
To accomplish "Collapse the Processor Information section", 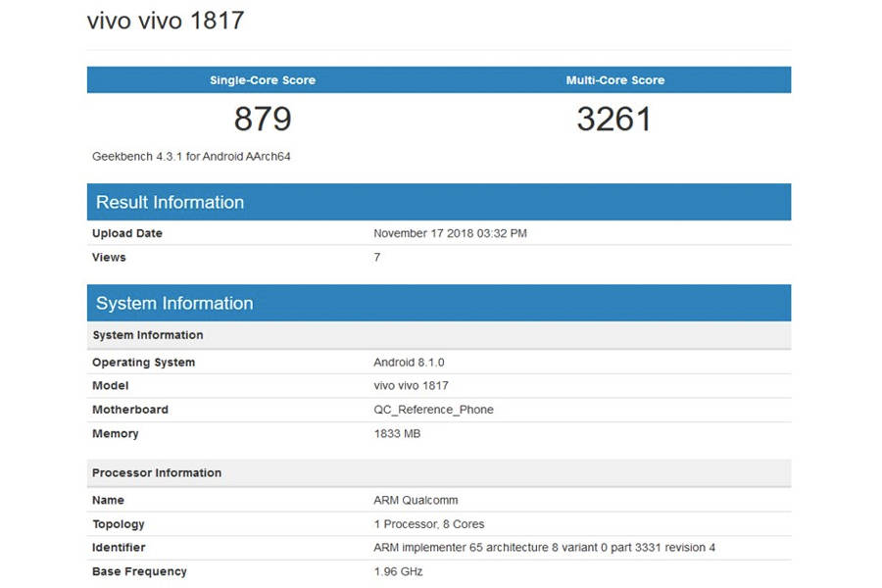I will point(157,472).
